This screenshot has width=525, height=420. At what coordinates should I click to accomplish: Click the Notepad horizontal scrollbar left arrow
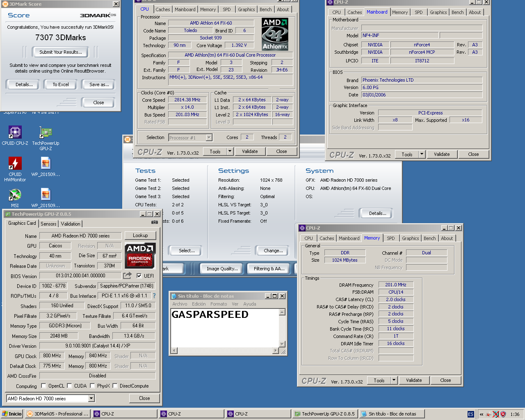coord(174,350)
